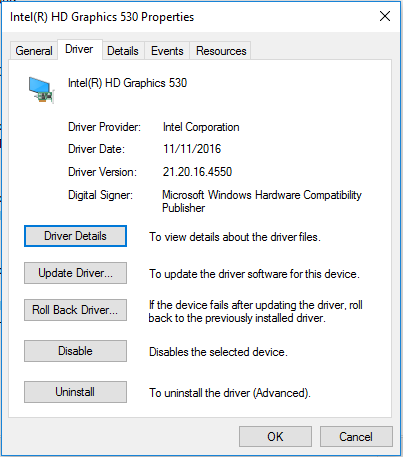The width and height of the screenshot is (403, 457).
Task: Go to the Events tab
Action: tap(167, 51)
